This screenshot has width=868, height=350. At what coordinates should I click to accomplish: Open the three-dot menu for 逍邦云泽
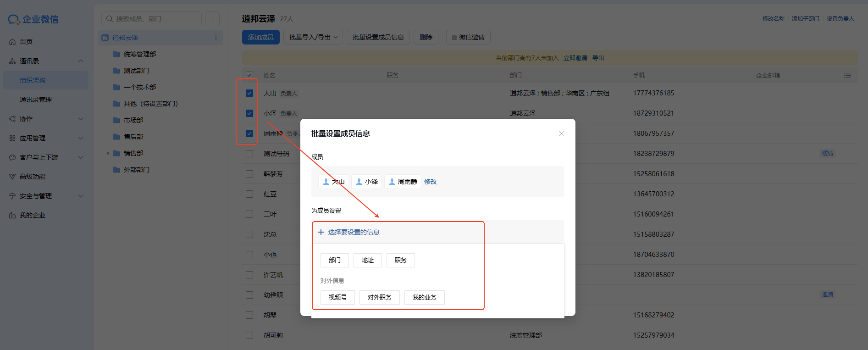216,38
